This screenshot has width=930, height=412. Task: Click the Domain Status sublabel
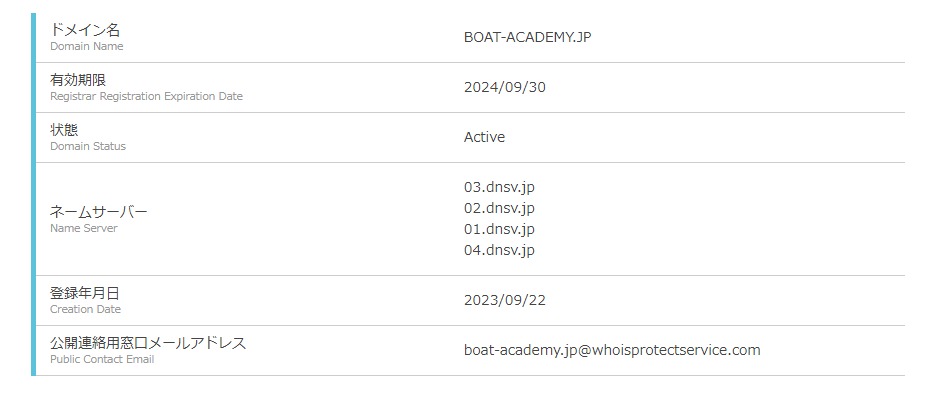pyautogui.click(x=88, y=146)
